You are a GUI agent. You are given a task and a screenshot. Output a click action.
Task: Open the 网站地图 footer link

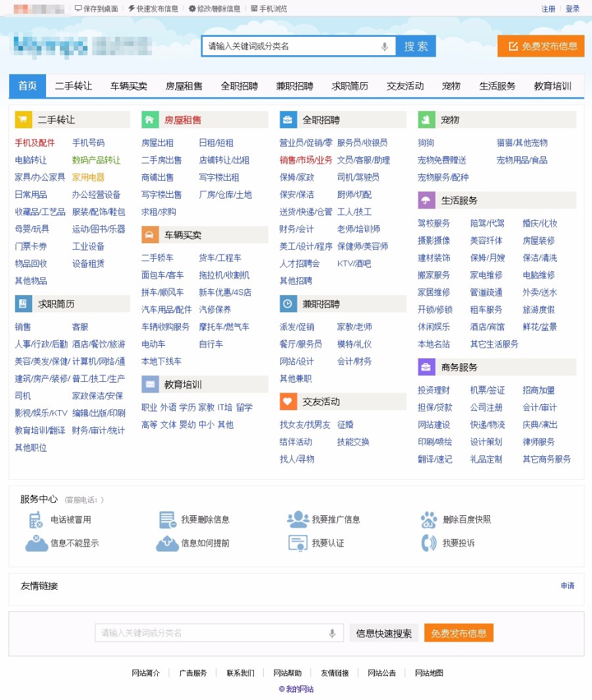[x=428, y=672]
